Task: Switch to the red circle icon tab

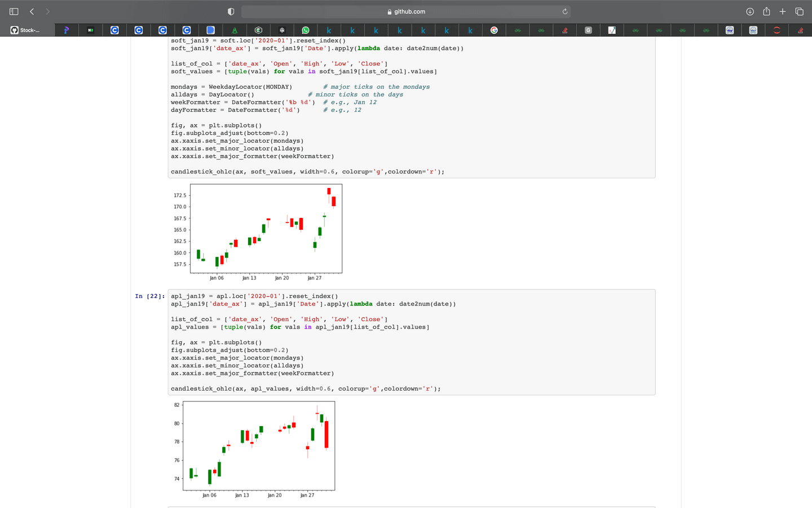Action: pos(776,30)
